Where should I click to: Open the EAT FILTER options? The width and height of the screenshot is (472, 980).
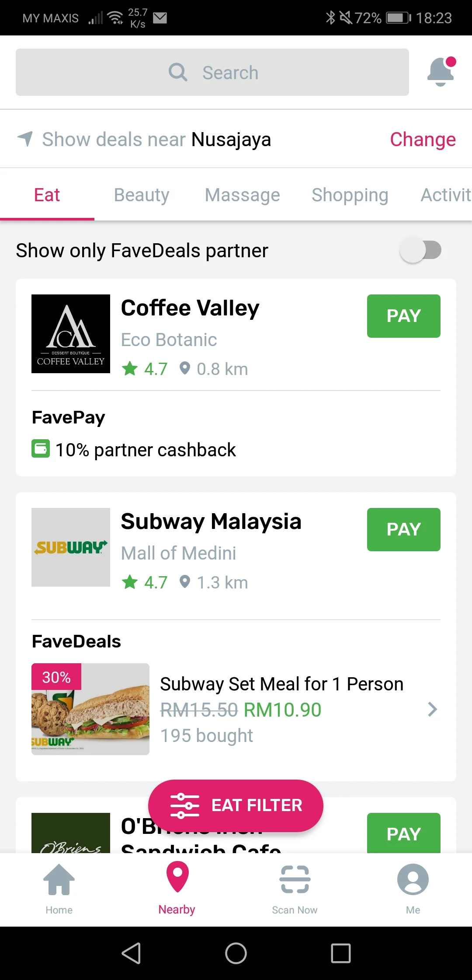tap(236, 805)
